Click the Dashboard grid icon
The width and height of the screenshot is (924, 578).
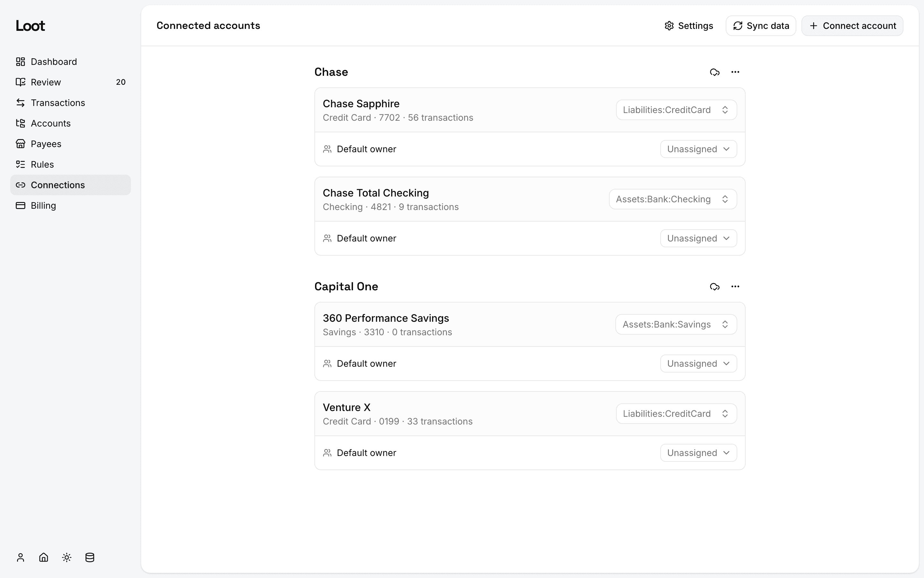tap(21, 62)
